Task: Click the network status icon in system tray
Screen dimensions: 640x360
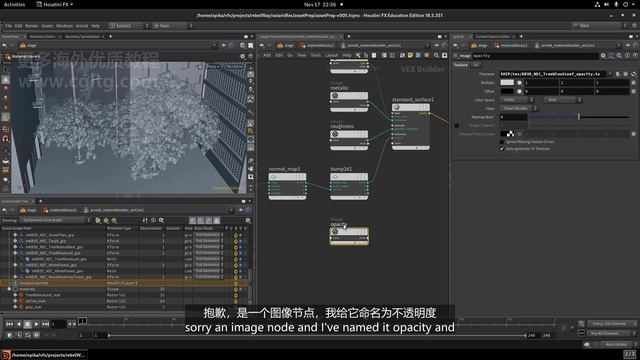Action: click(597, 4)
